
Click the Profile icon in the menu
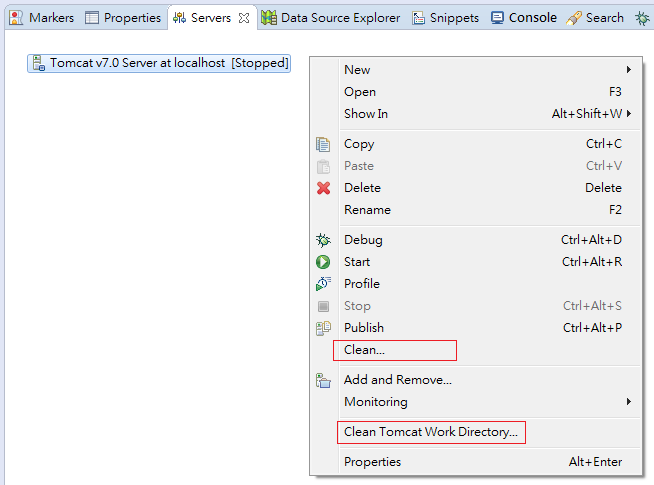pyautogui.click(x=323, y=284)
